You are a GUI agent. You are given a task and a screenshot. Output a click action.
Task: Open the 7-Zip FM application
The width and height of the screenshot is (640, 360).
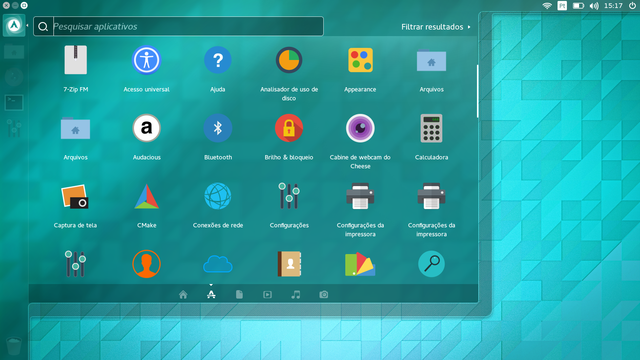[x=76, y=60]
